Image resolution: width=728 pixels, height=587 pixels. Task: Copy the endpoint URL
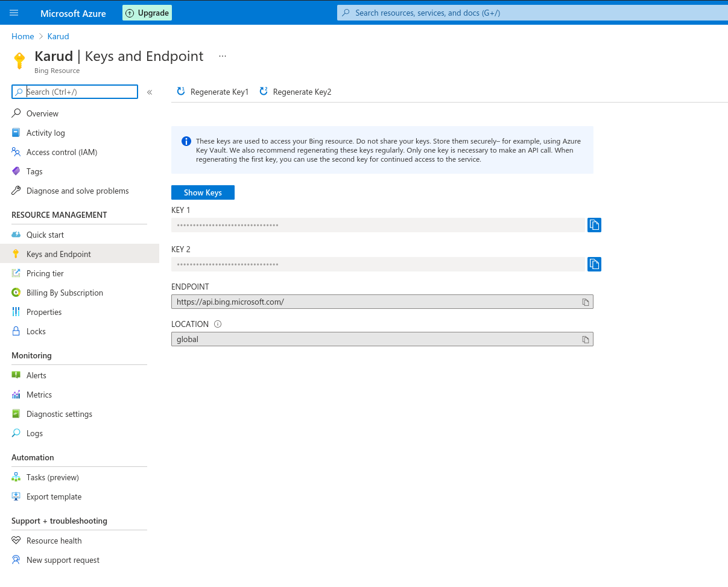(x=585, y=302)
